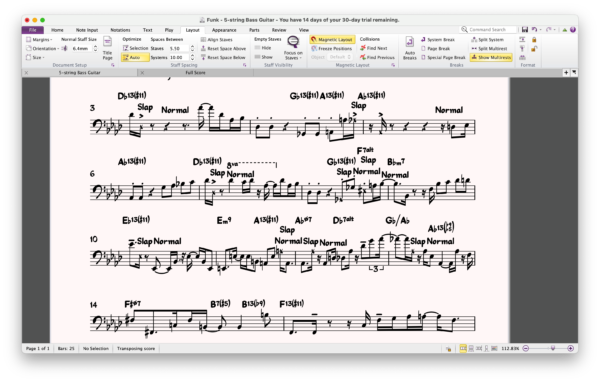Click the Transposing score status text
The height and width of the screenshot is (382, 600).
point(136,348)
